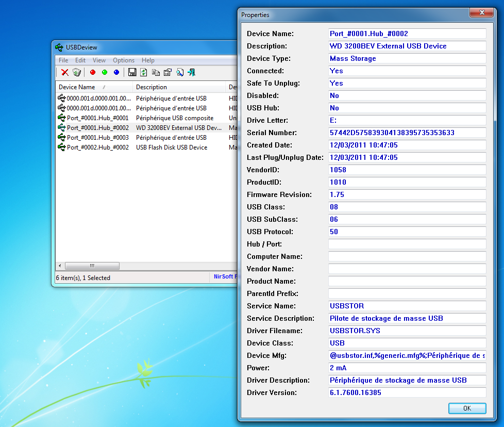Click the Exit door toolbar icon

click(191, 73)
